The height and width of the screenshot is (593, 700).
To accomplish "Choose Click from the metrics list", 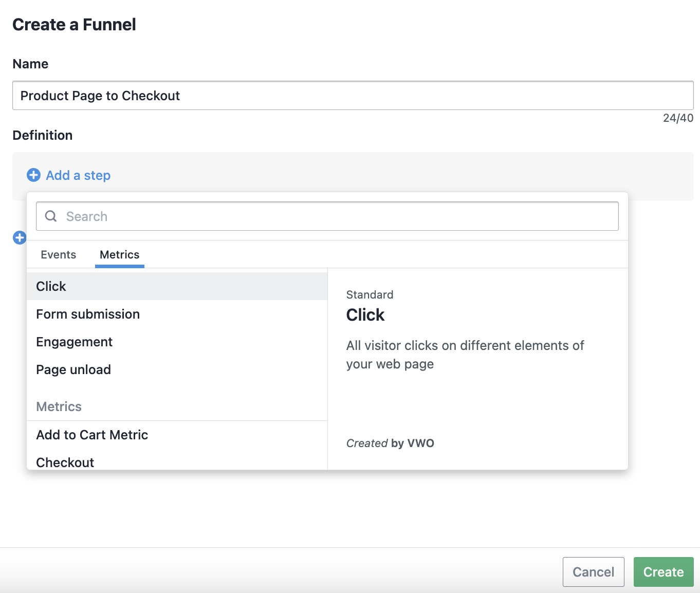I will 177,286.
